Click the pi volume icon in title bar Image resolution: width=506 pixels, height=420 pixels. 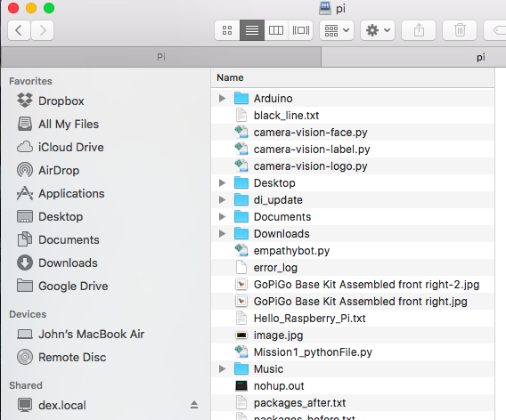coord(325,8)
